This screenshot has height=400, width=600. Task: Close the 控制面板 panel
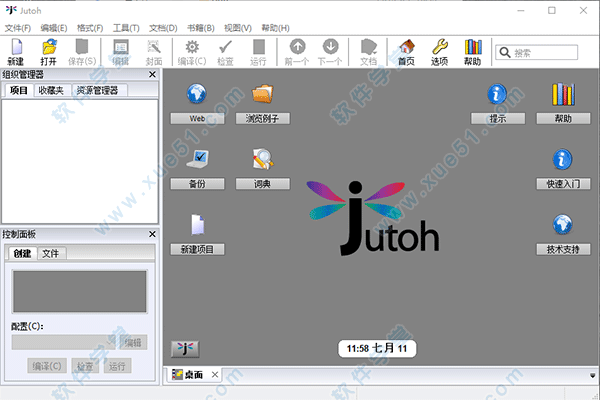pos(152,234)
